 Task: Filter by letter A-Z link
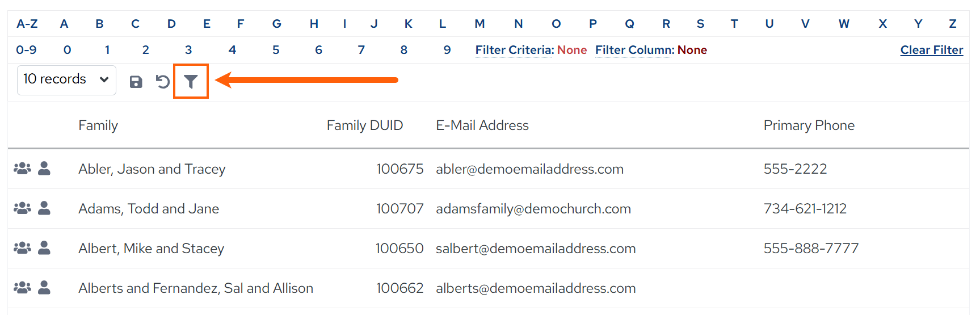[27, 24]
